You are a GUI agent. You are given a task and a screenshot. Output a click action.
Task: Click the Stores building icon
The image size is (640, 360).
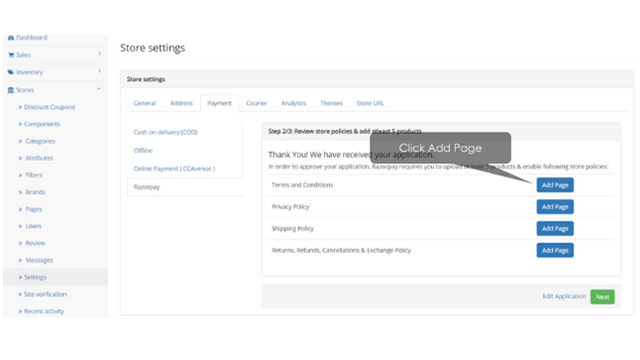click(x=11, y=90)
